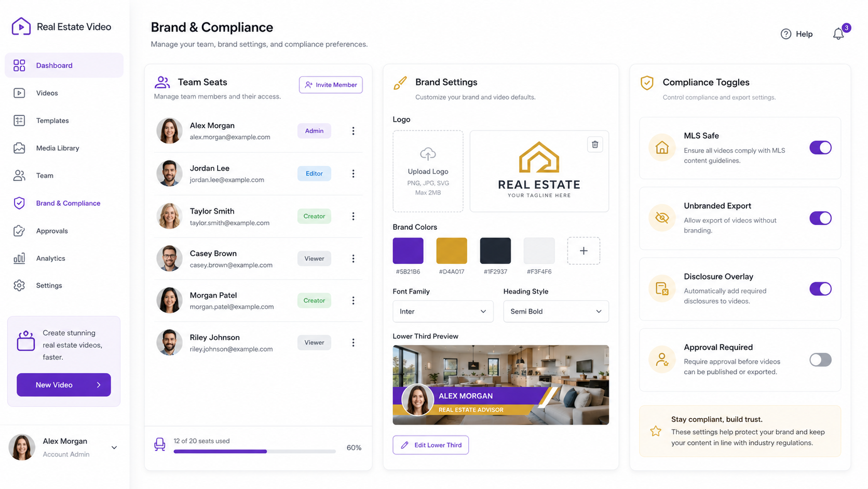
Task: Click the Real Estate Video logo icon
Action: [21, 27]
